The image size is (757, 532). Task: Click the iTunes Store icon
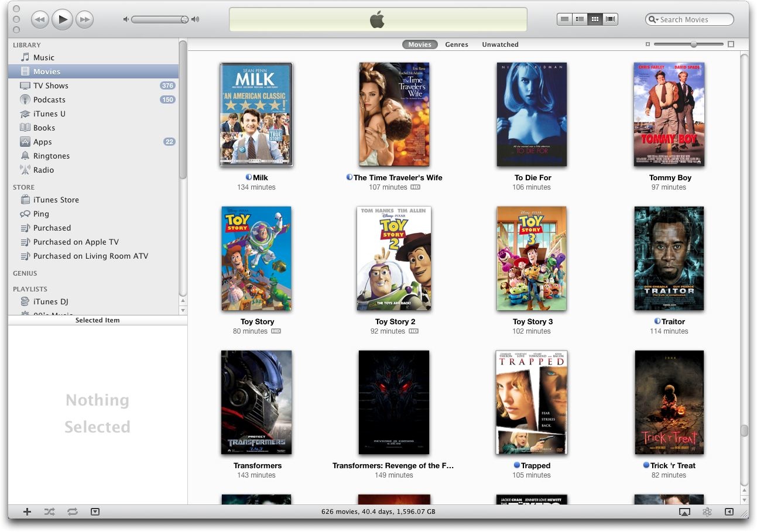(x=25, y=200)
